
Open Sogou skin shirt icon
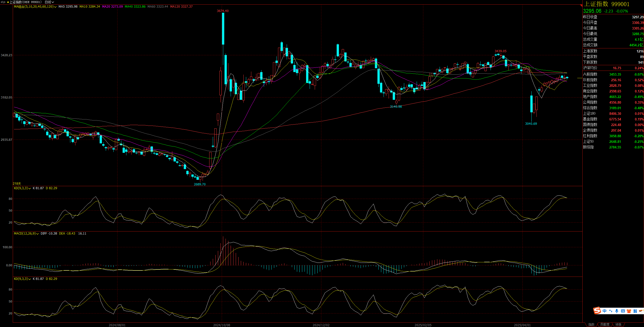coord(629,311)
